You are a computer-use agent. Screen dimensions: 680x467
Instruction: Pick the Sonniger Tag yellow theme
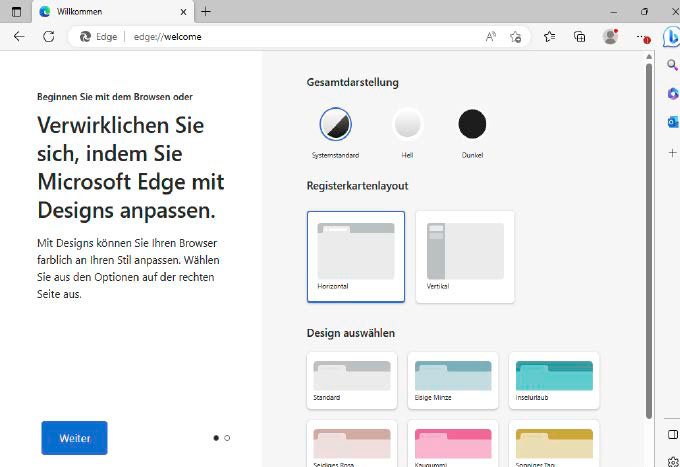pos(554,444)
